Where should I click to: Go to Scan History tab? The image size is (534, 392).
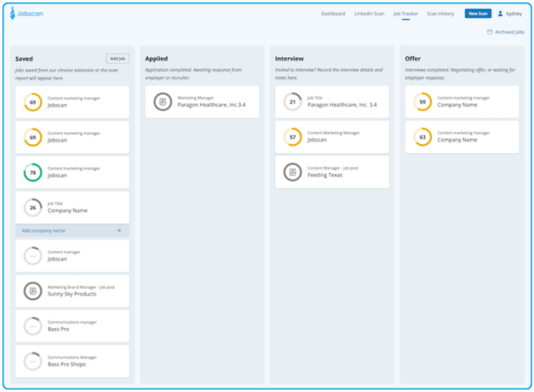point(440,14)
